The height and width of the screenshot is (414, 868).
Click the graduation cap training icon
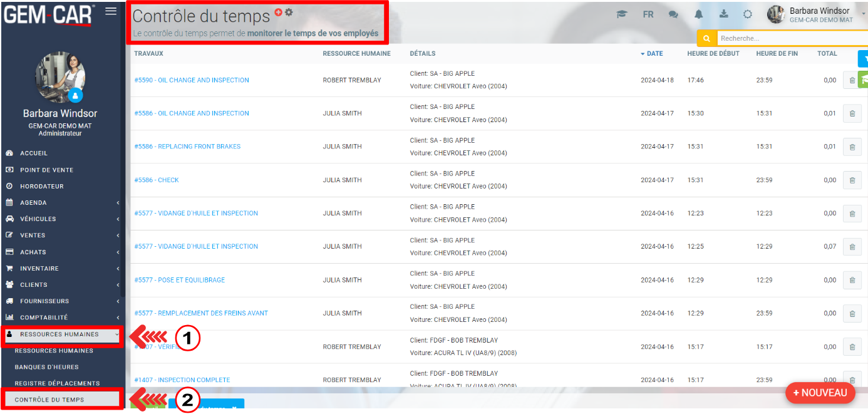(x=621, y=14)
